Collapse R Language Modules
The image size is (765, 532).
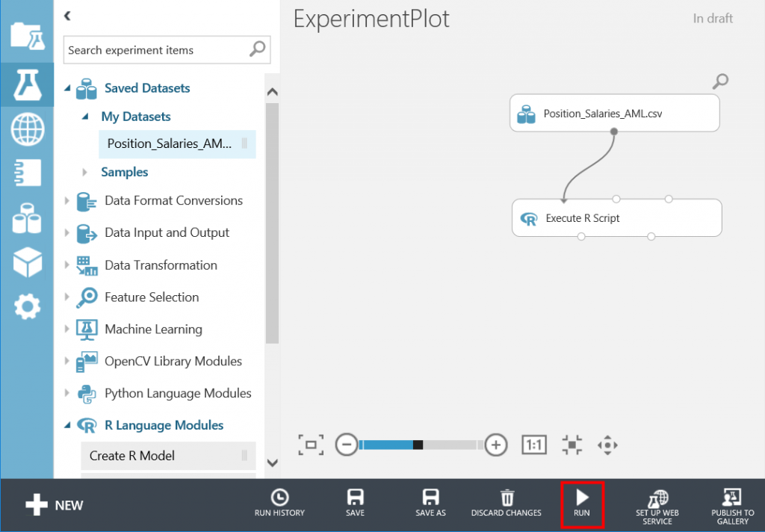tap(67, 426)
